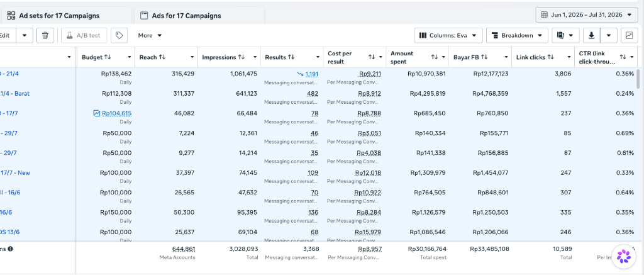This screenshot has height=275, width=644.
Task: Click the Rp150,000 daily budget cell
Action: [x=116, y=212]
